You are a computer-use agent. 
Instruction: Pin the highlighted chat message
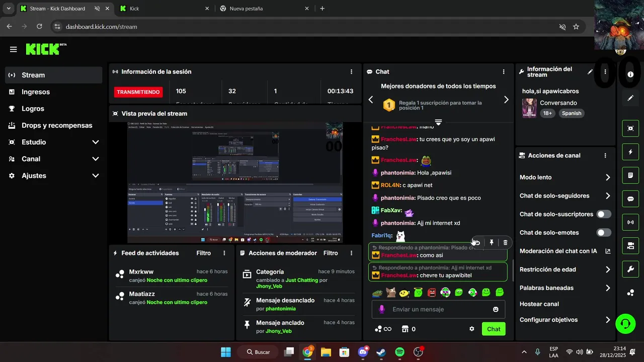tap(492, 242)
